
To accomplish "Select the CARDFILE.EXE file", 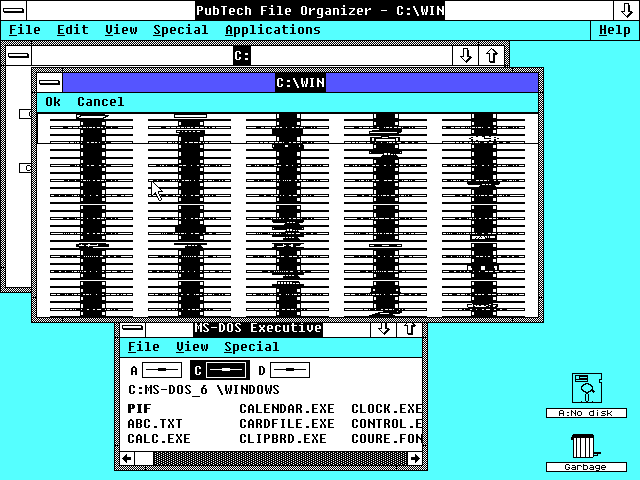I will (x=287, y=424).
